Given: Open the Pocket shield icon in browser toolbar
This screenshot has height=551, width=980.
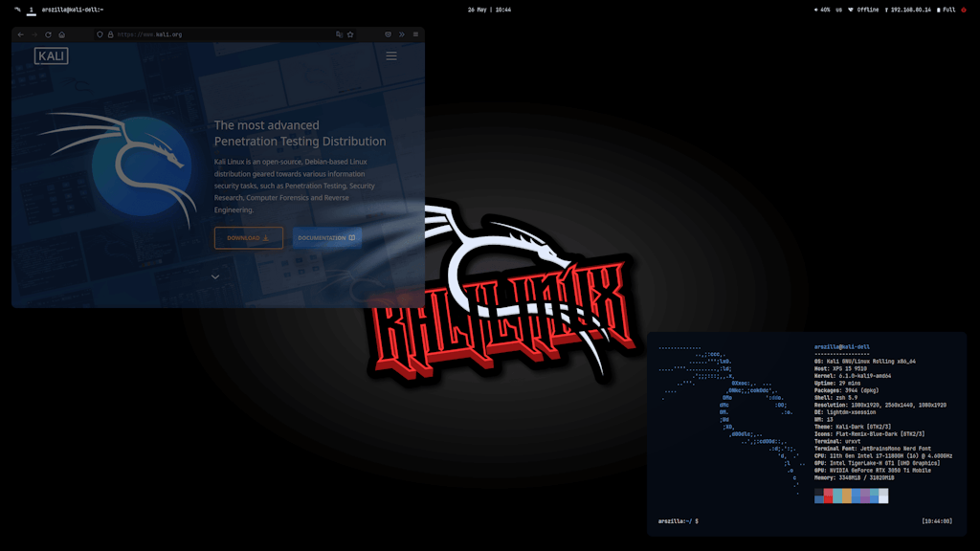Looking at the screenshot, I should click(389, 35).
